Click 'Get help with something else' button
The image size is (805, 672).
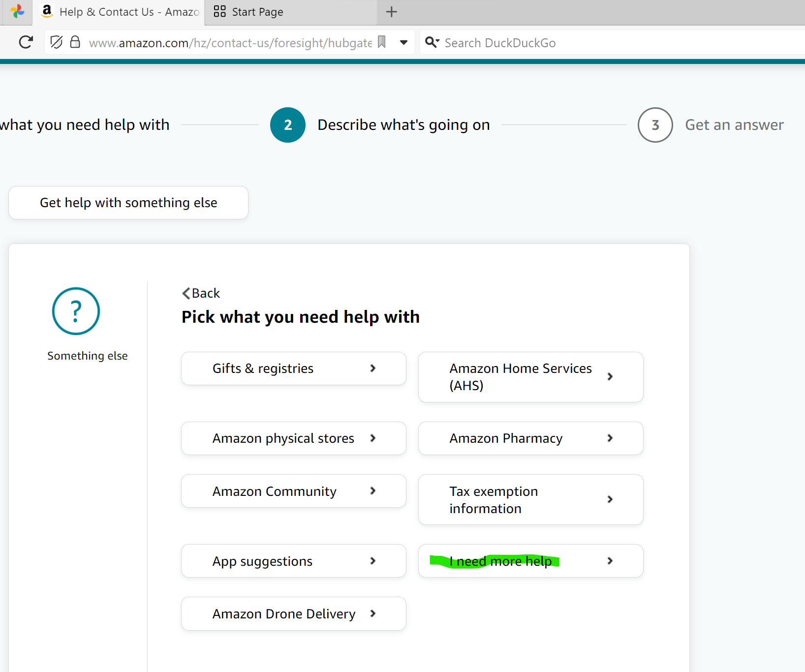pos(128,203)
